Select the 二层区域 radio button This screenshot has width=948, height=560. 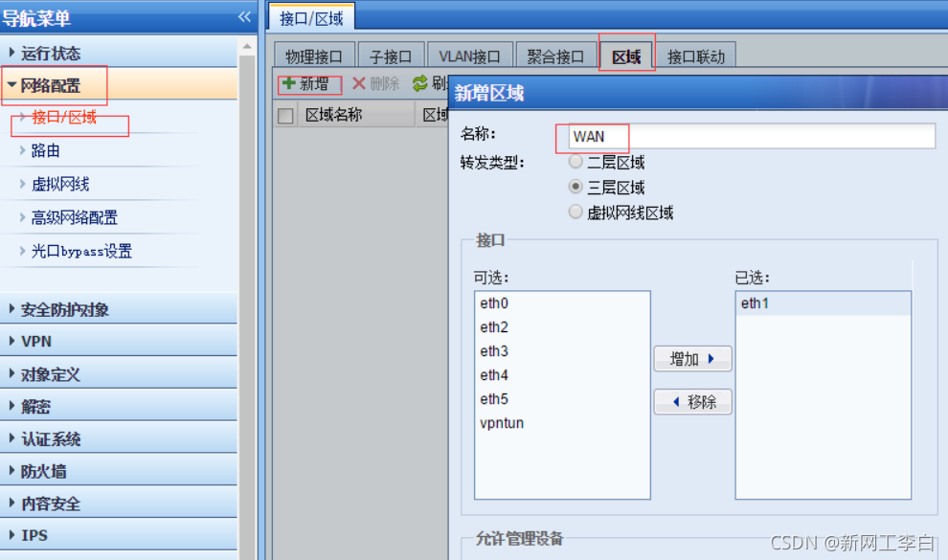point(576,161)
